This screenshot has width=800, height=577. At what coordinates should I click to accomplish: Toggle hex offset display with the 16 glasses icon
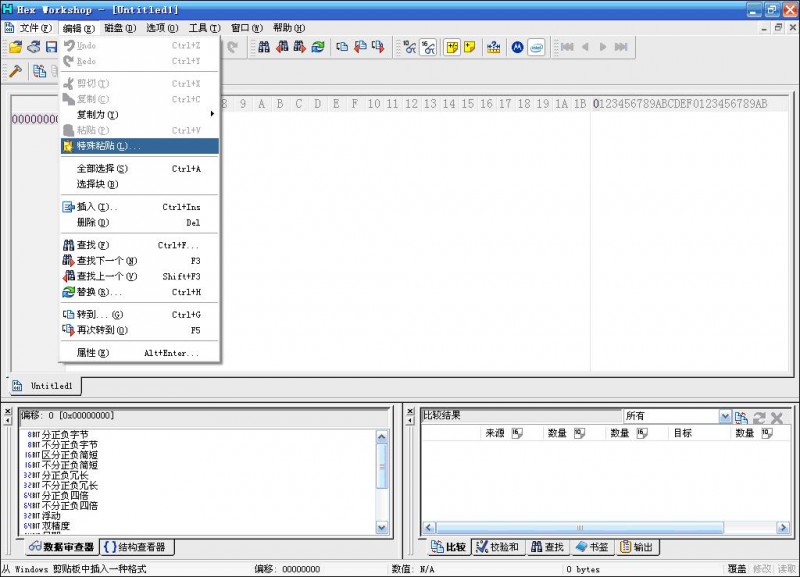click(428, 47)
